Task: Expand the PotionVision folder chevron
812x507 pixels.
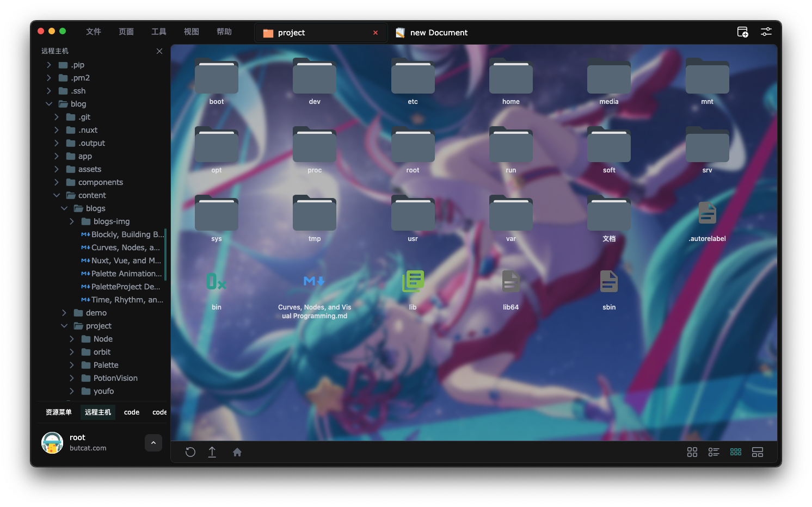Action: click(72, 378)
